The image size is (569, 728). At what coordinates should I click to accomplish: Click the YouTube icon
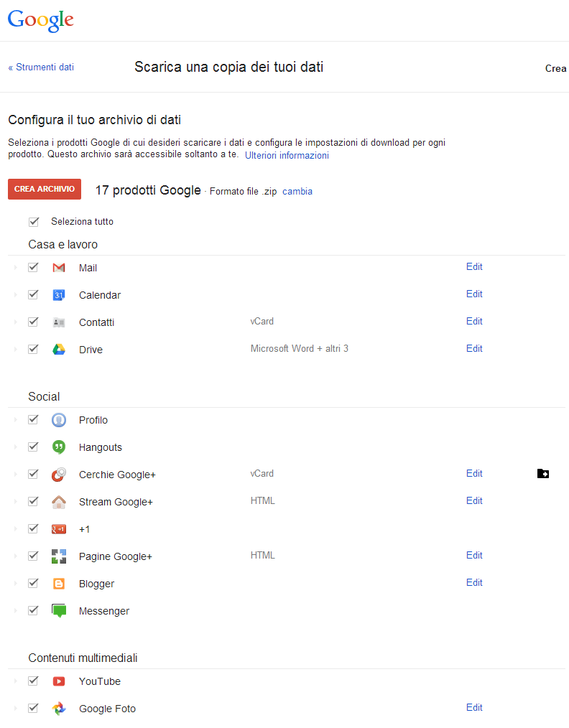58,681
